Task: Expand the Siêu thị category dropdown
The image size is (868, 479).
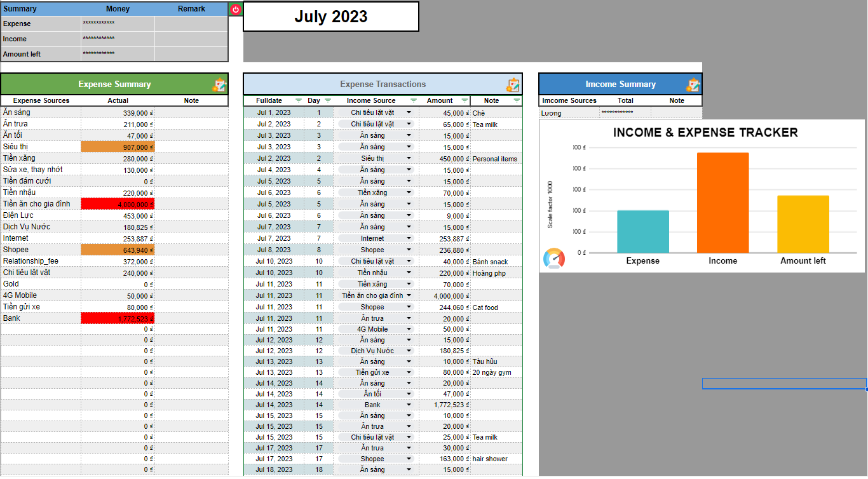Action: [409, 158]
